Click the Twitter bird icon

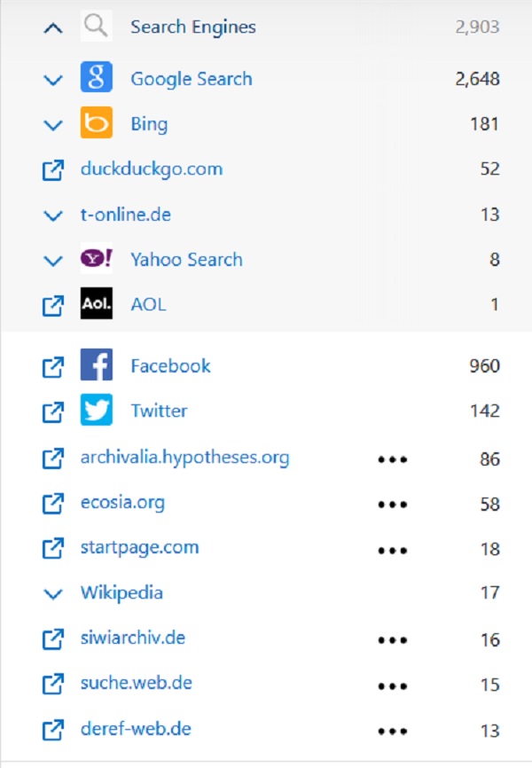click(97, 410)
